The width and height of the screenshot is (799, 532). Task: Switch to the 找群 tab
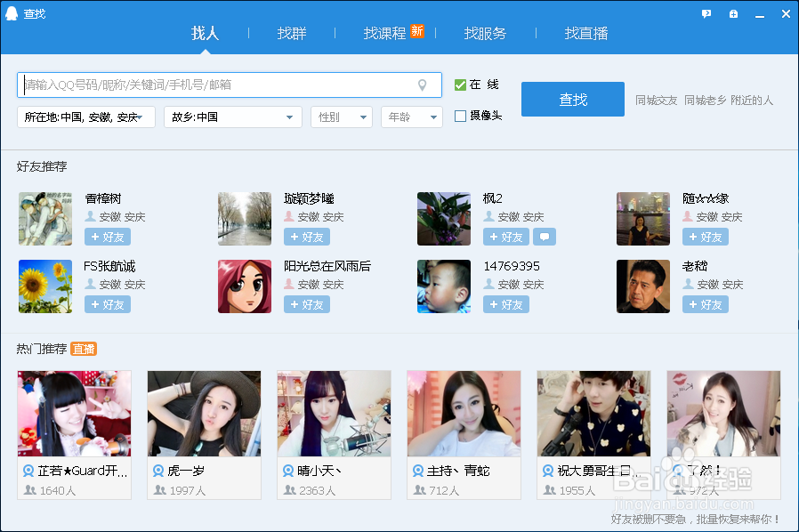pyautogui.click(x=292, y=34)
